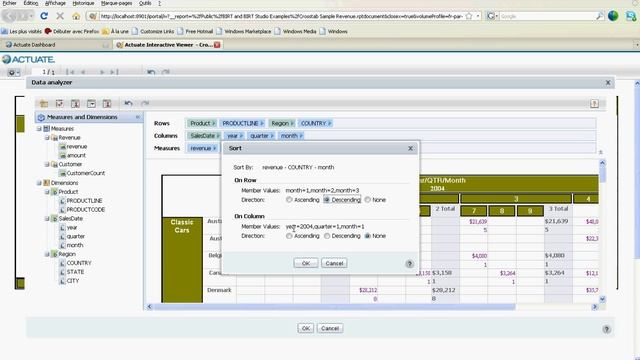The image size is (640, 360).
Task: Collapse Measures and Dimensions panel
Action: 138,117
